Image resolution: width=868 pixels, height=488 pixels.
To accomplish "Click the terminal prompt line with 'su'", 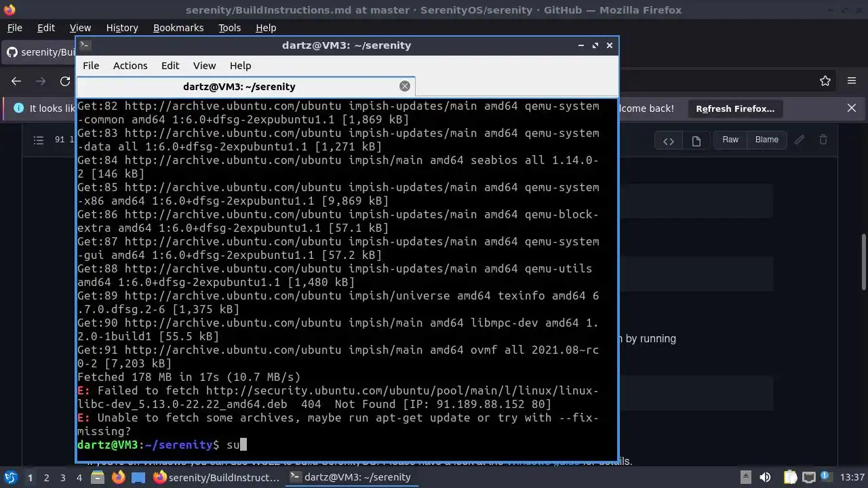I will tap(162, 445).
